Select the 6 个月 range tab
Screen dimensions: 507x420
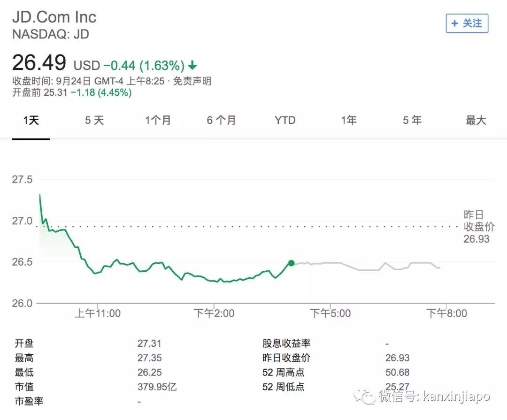click(221, 121)
